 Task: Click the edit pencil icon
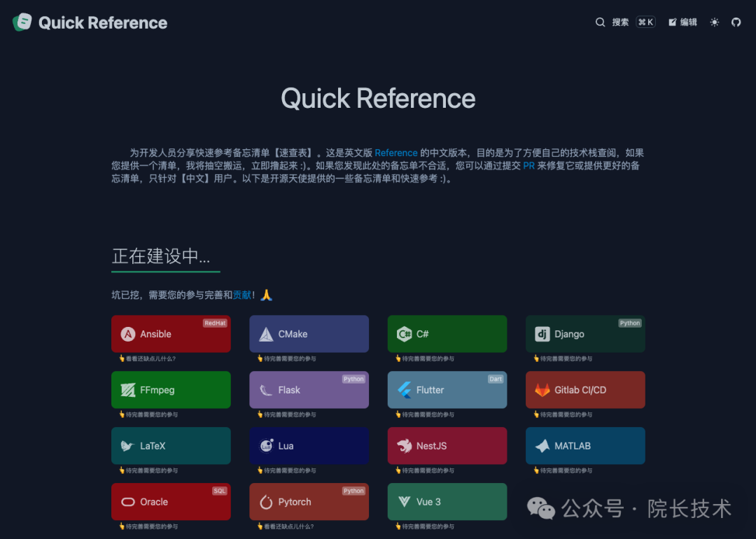point(672,22)
